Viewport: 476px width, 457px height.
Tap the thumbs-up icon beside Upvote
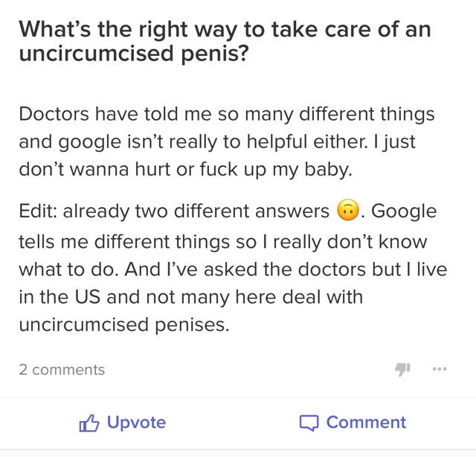click(89, 423)
